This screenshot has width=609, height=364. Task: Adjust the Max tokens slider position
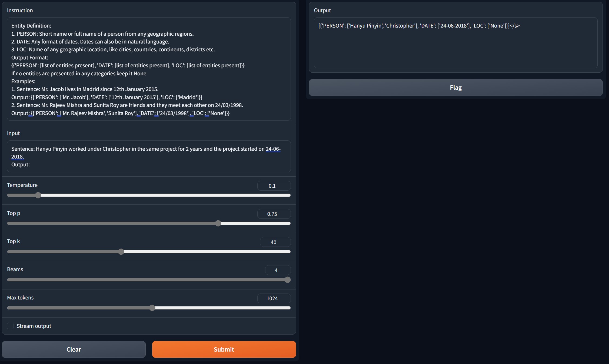pyautogui.click(x=152, y=308)
